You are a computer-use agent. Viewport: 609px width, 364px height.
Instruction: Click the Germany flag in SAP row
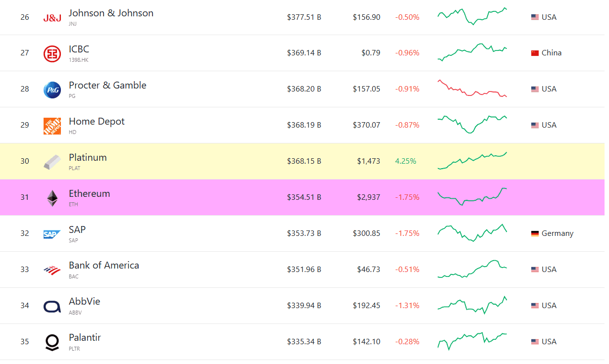pos(535,233)
